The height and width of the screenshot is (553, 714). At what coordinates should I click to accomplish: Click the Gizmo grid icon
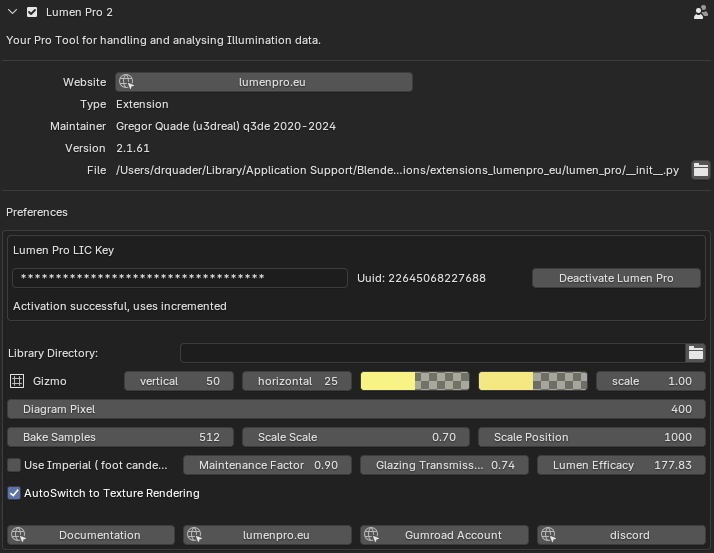tap(17, 381)
